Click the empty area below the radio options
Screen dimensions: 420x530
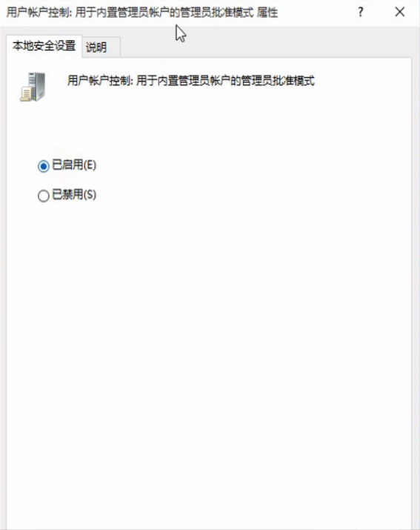point(210,338)
